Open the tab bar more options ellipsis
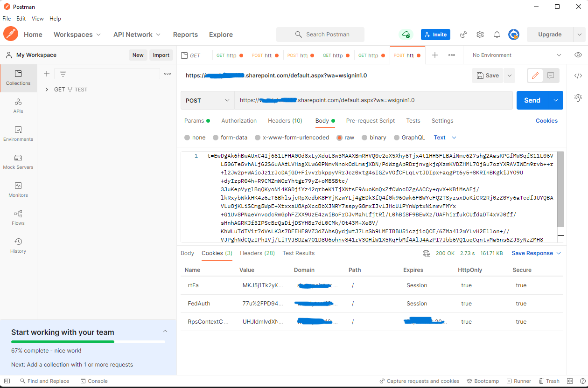 click(452, 55)
